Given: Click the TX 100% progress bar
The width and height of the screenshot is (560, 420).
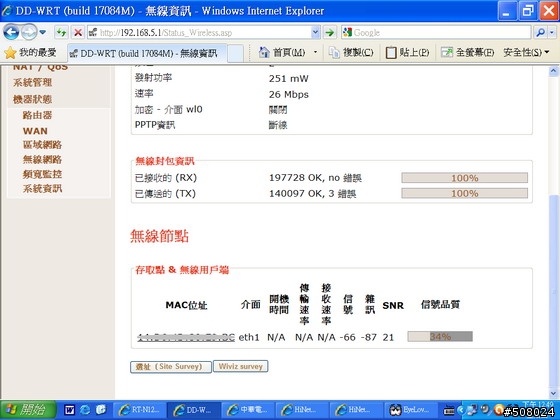Looking at the screenshot, I should click(464, 194).
